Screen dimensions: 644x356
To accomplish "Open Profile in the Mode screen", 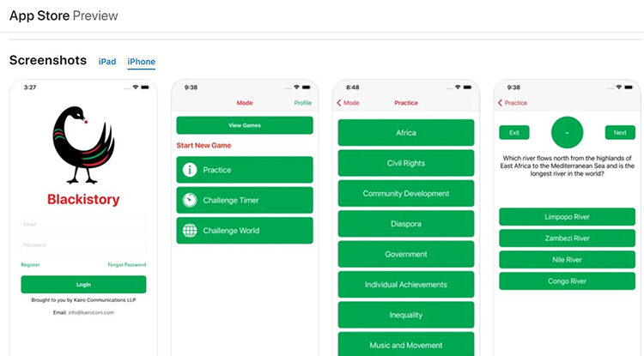I will coord(302,103).
